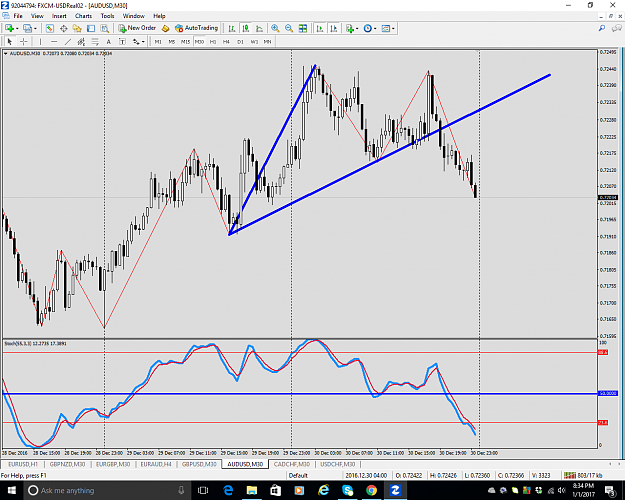Switch to H4 timeframe

226,41
